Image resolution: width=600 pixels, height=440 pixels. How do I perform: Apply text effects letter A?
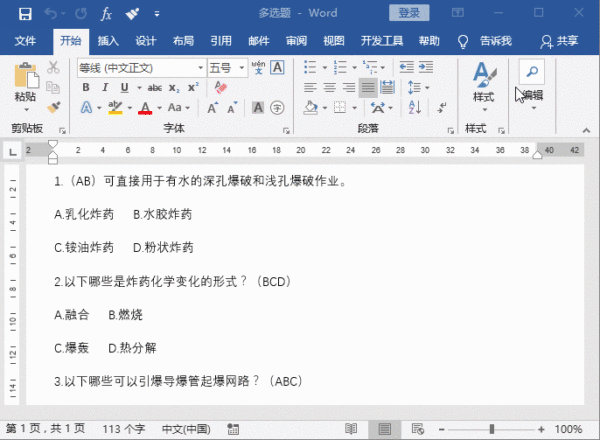(x=86, y=108)
